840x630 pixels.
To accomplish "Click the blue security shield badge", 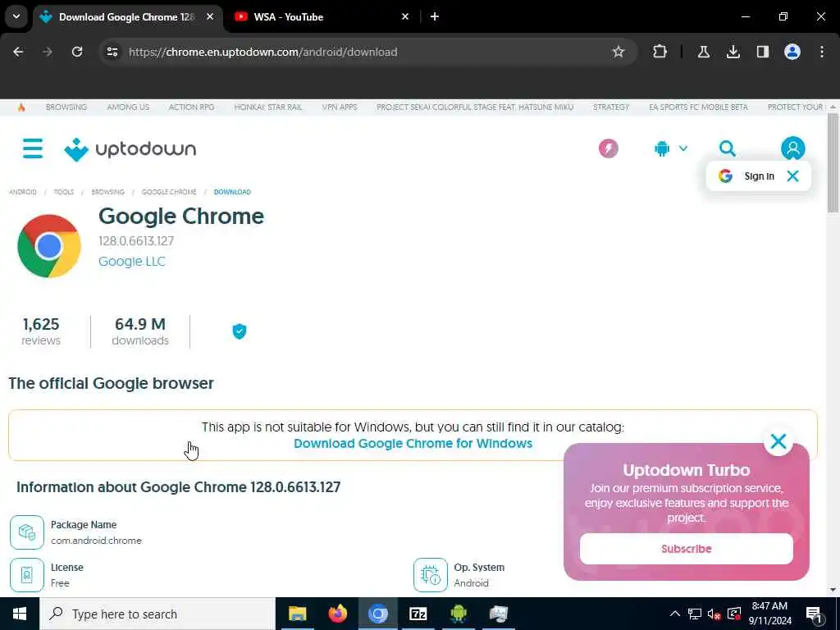I will tap(239, 331).
